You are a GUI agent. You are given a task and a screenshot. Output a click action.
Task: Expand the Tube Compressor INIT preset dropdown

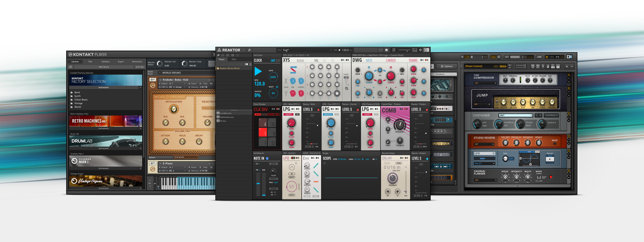pyautogui.click(x=495, y=83)
